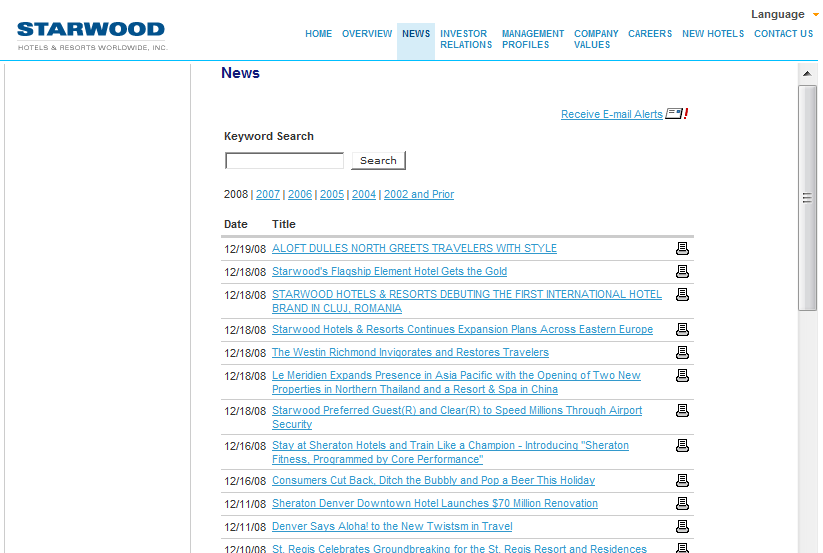The height and width of the screenshot is (553, 823).
Task: Open Stay at Sheraton Hotels Train Like Champion
Action: click(x=450, y=452)
